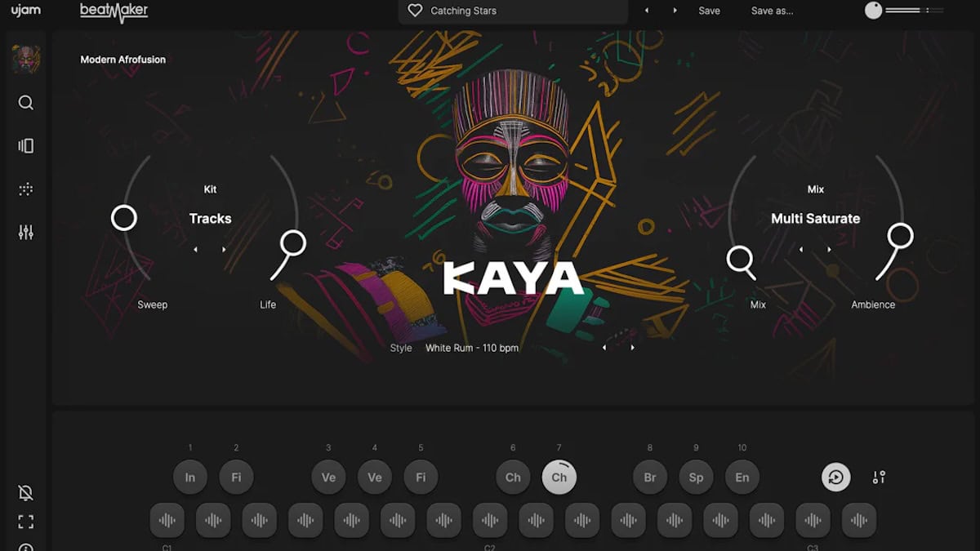Click the Ambience knob handle
980x551 pixels.
(900, 237)
